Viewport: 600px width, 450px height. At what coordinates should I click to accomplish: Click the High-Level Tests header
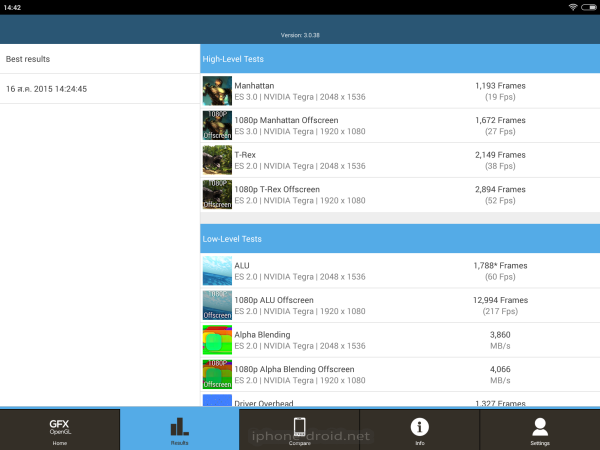(x=400, y=59)
